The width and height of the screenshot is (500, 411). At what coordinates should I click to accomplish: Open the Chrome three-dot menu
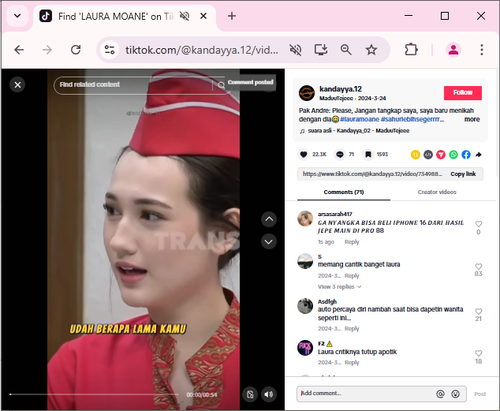(482, 50)
